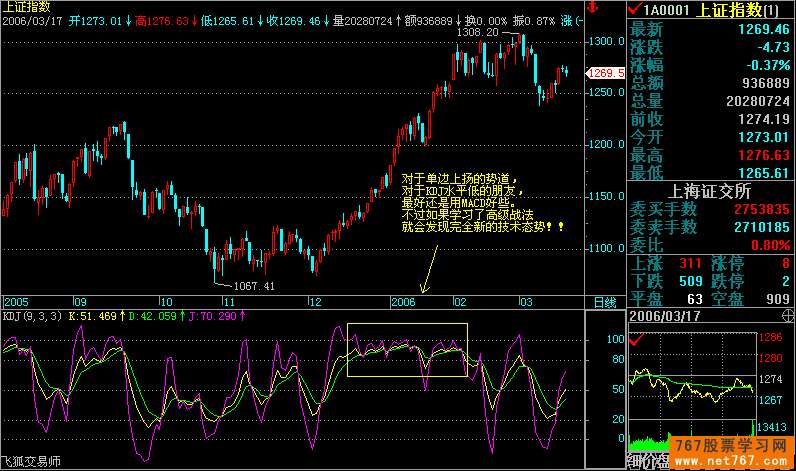Click the 1269.5 current price marker on the axis
Viewport: 796px width, 471px height.
pos(607,73)
